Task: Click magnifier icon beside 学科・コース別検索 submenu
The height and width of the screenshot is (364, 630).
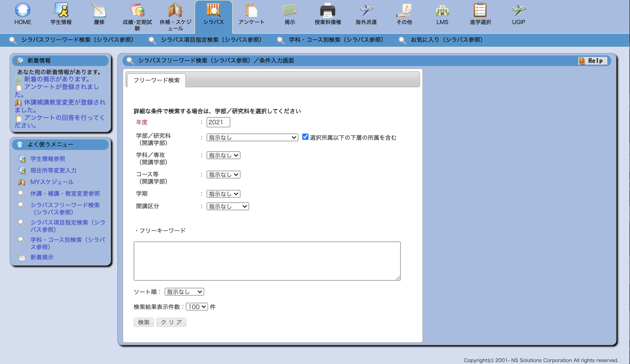Action: [x=281, y=40]
